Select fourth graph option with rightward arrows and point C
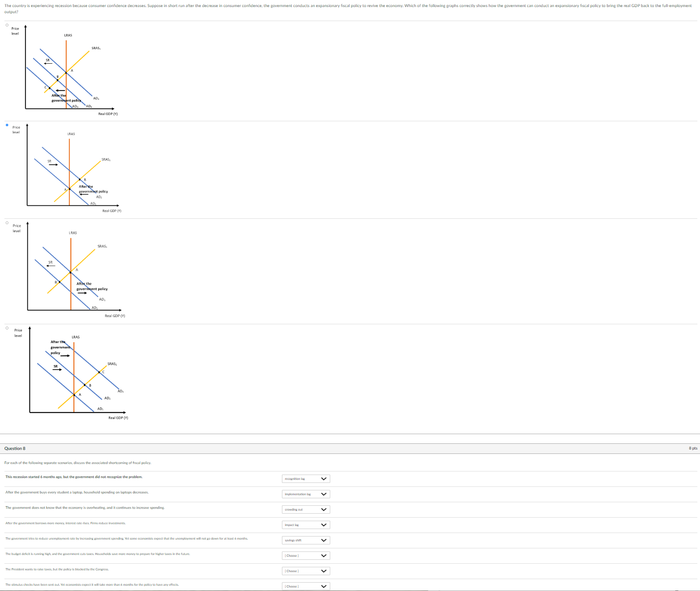 pyautogui.click(x=7, y=328)
